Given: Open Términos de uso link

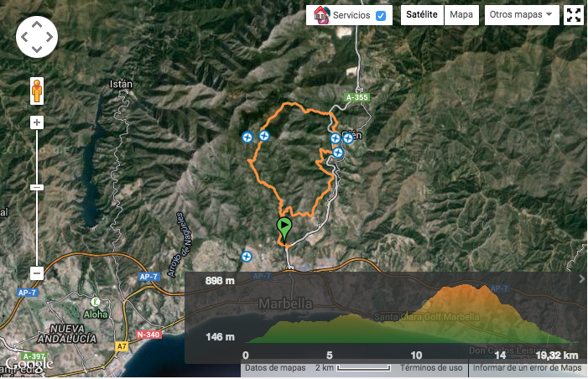Looking at the screenshot, I should click(431, 368).
